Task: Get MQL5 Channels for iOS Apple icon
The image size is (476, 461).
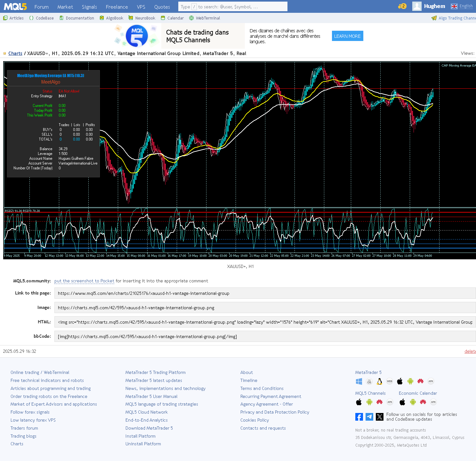Action: point(359,402)
